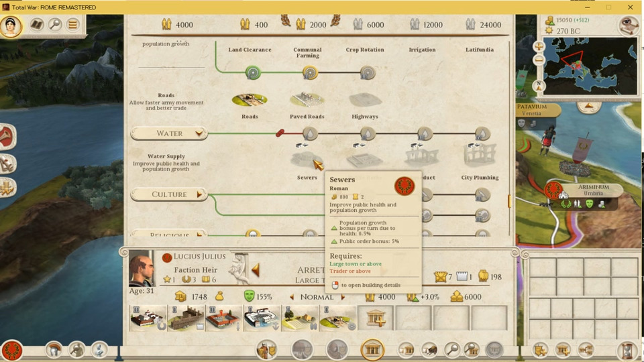Viewport: 644px width, 362px height.
Task: Select the Sewers water drop node
Action: 310,133
